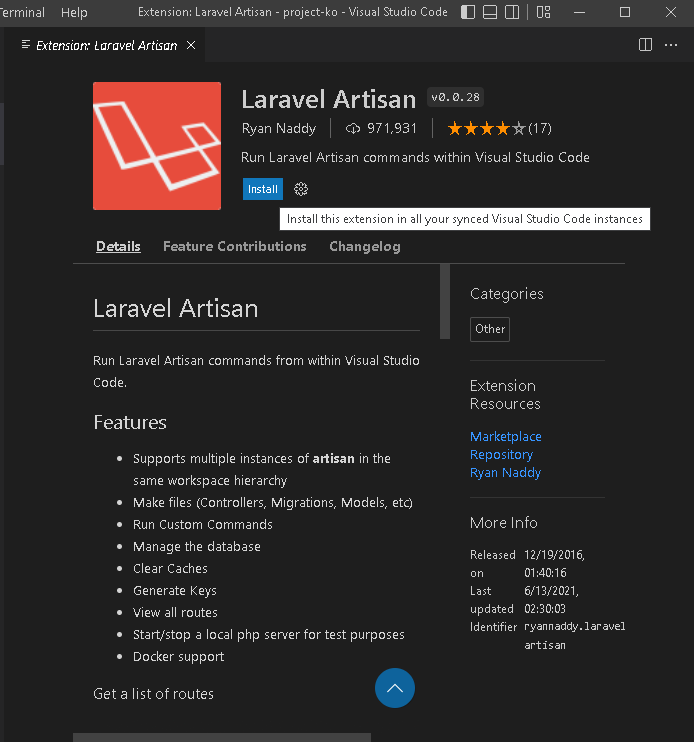This screenshot has height=742, width=694.
Task: Click the 'Make files (Controllers, Migrations, Models, etc)' bullet
Action: click(x=272, y=503)
